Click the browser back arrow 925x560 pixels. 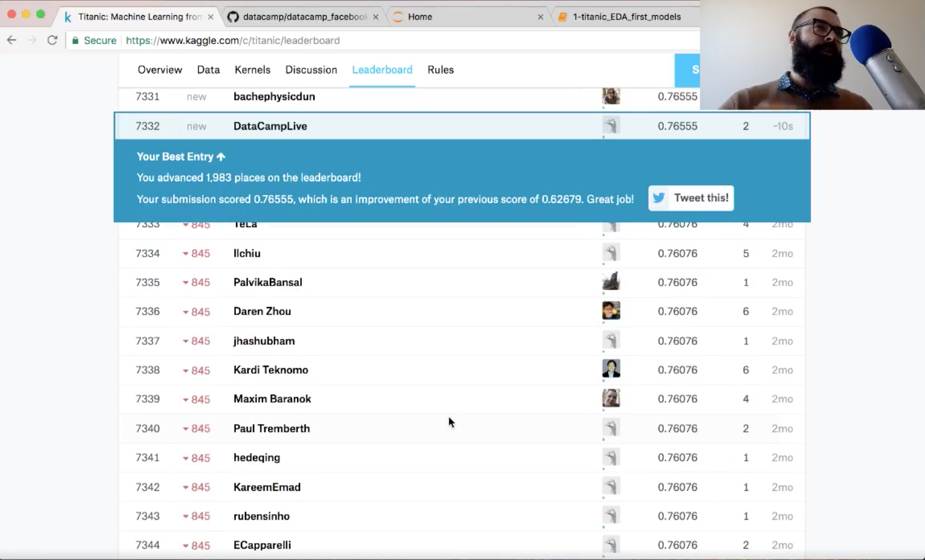[11, 40]
